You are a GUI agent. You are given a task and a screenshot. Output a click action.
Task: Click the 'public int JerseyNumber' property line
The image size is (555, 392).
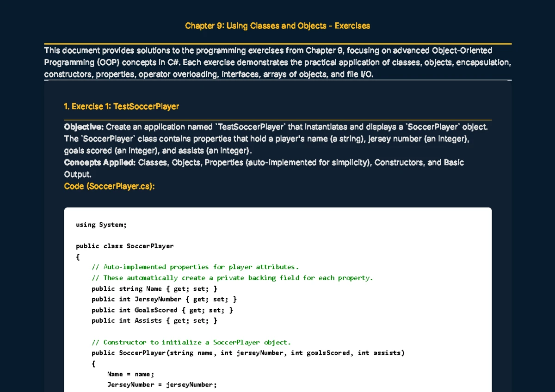[164, 299]
